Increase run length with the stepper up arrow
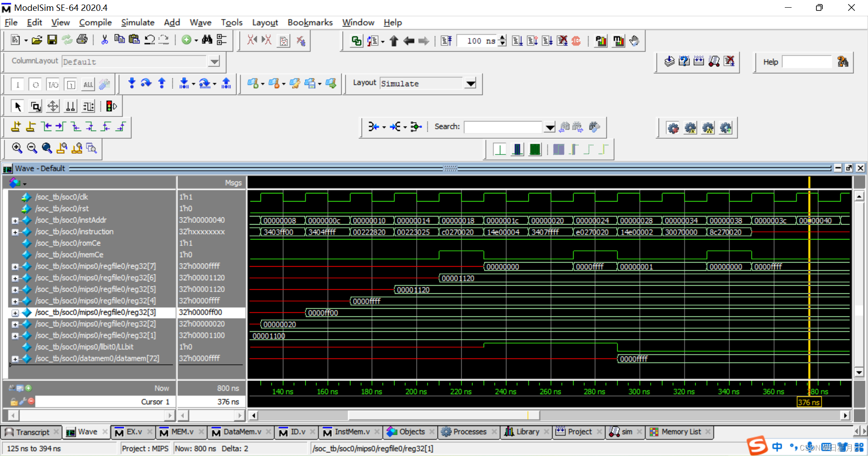The height and width of the screenshot is (456, 868). point(502,38)
